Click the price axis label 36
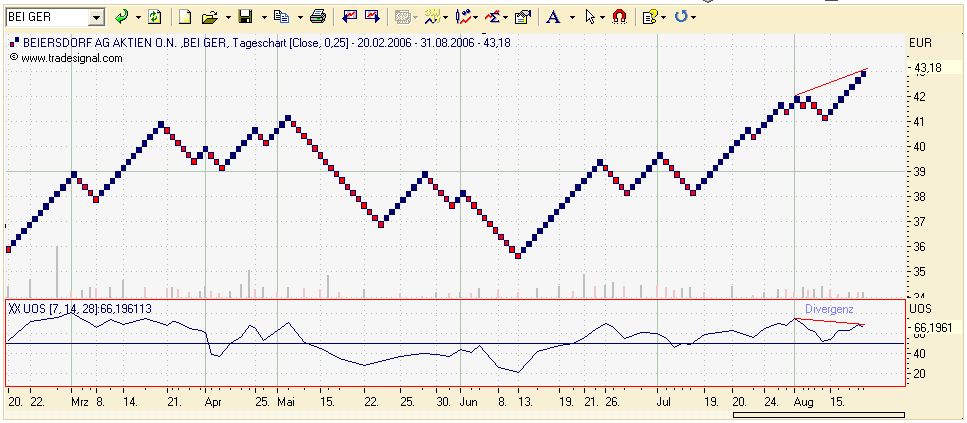Image resolution: width=967 pixels, height=423 pixels. (x=920, y=247)
